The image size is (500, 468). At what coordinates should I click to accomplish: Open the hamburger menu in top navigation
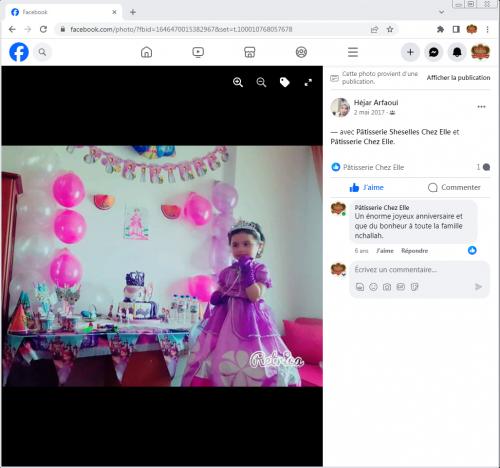pyautogui.click(x=353, y=52)
